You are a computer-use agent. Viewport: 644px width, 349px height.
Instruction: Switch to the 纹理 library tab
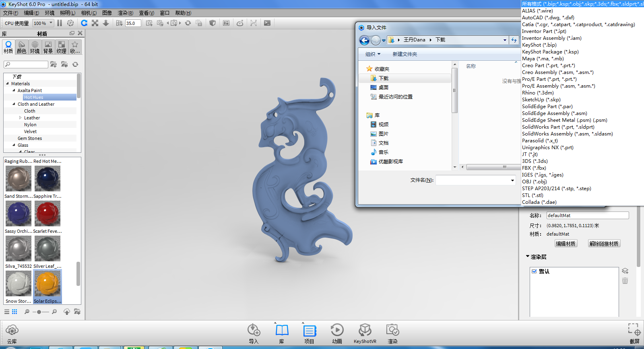[x=61, y=47]
